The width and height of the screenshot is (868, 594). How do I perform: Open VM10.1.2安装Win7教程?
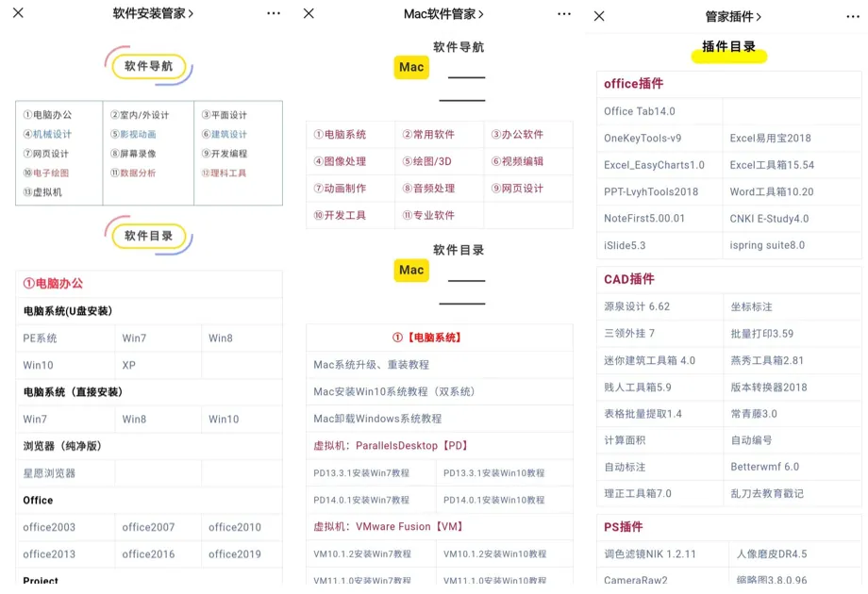tap(362, 554)
